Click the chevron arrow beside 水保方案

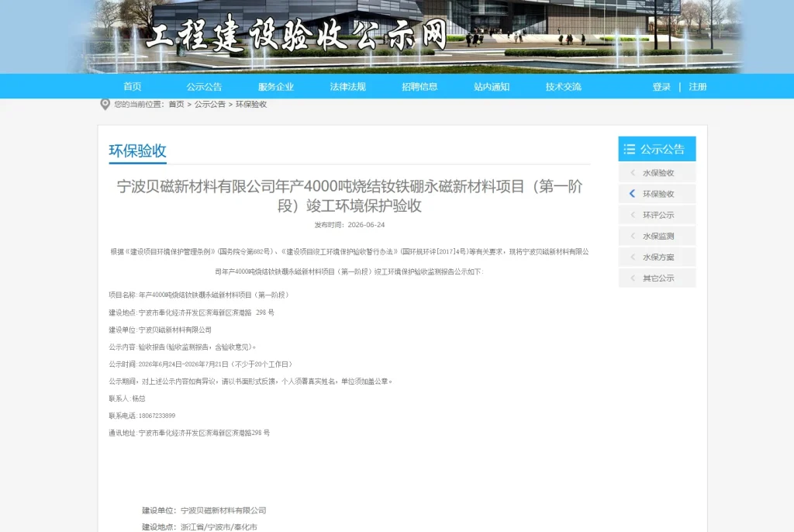(633, 257)
